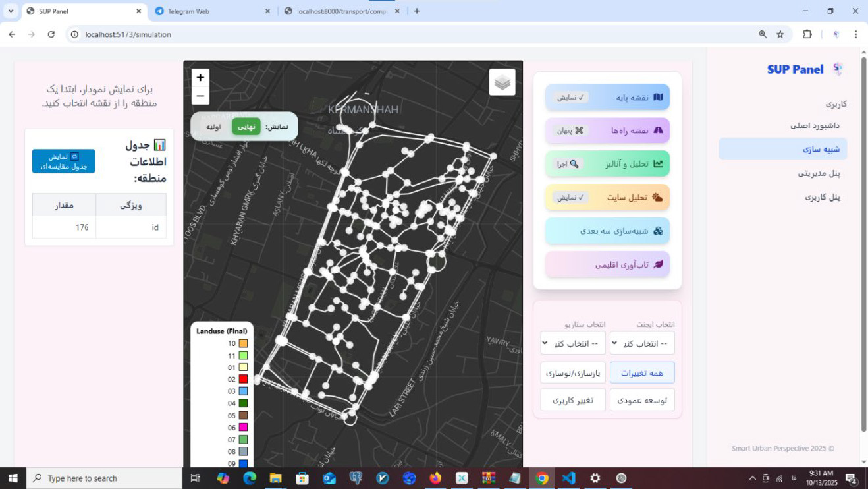Click the Windows taskbar search box
This screenshot has height=489, width=868.
point(104,478)
